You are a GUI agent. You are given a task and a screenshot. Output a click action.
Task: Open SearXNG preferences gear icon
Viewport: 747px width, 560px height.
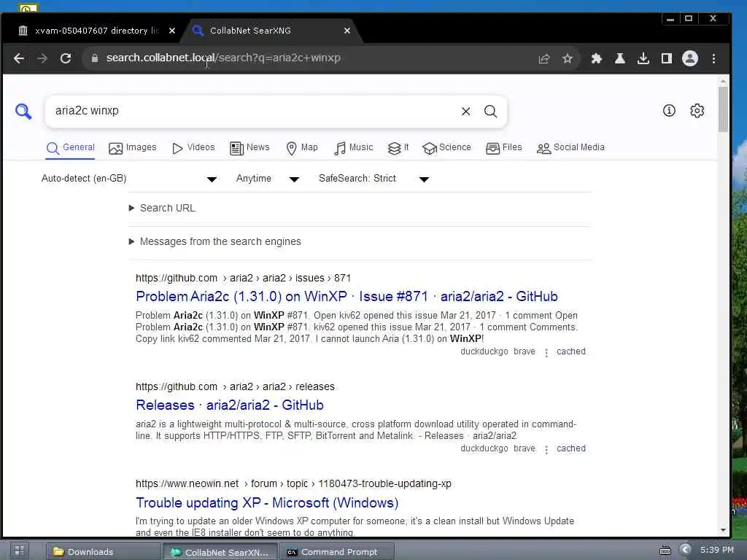click(x=697, y=111)
